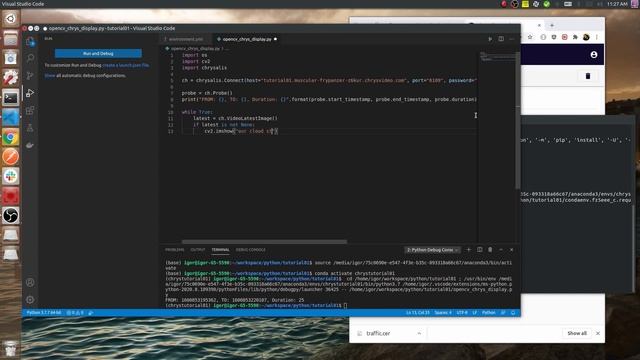Open the Python Debug Console terminal dropdown
The image size is (640, 360).
[432, 250]
